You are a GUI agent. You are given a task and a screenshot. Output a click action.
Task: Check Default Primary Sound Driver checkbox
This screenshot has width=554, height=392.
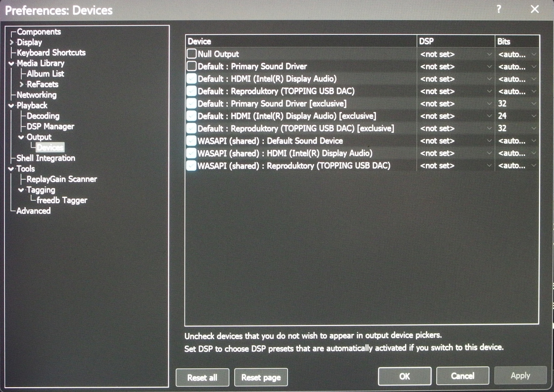[x=192, y=66]
